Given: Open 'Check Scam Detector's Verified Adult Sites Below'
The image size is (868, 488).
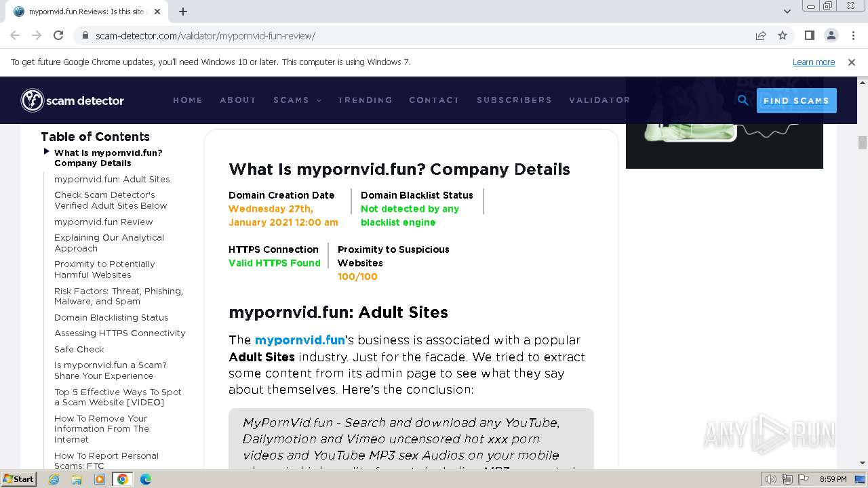Looking at the screenshot, I should pyautogui.click(x=111, y=200).
